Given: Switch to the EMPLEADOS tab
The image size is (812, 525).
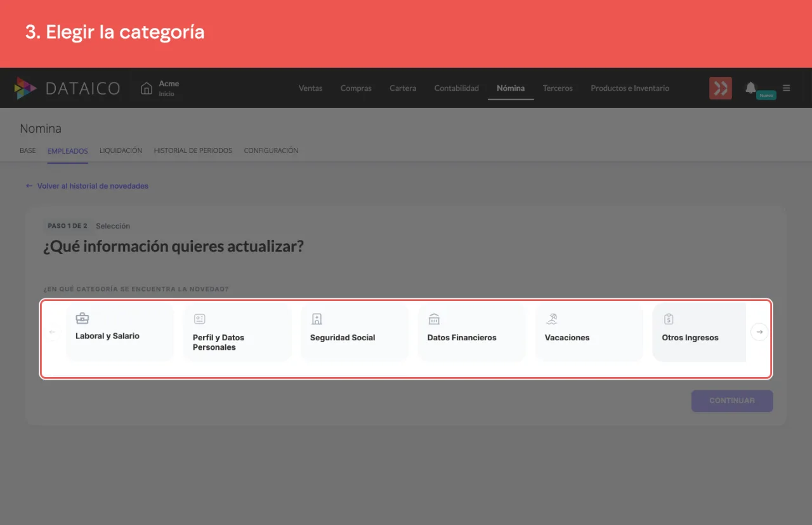Looking at the screenshot, I should 68,151.
